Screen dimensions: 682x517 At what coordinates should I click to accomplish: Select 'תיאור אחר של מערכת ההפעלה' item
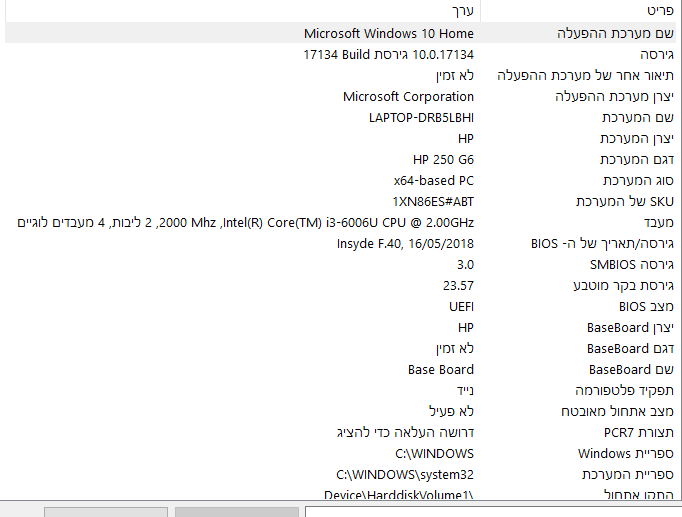click(x=585, y=76)
